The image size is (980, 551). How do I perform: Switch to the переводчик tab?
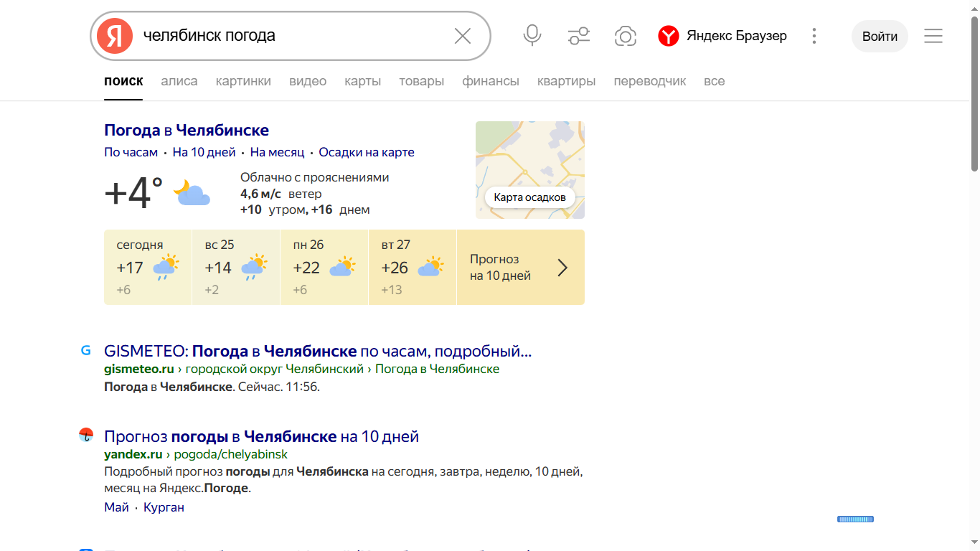[x=650, y=81]
